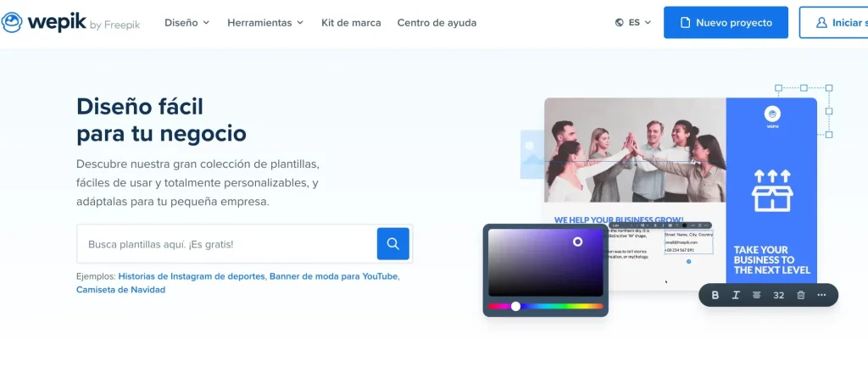
Task: Click the three-dots more options icon
Action: [821, 295]
